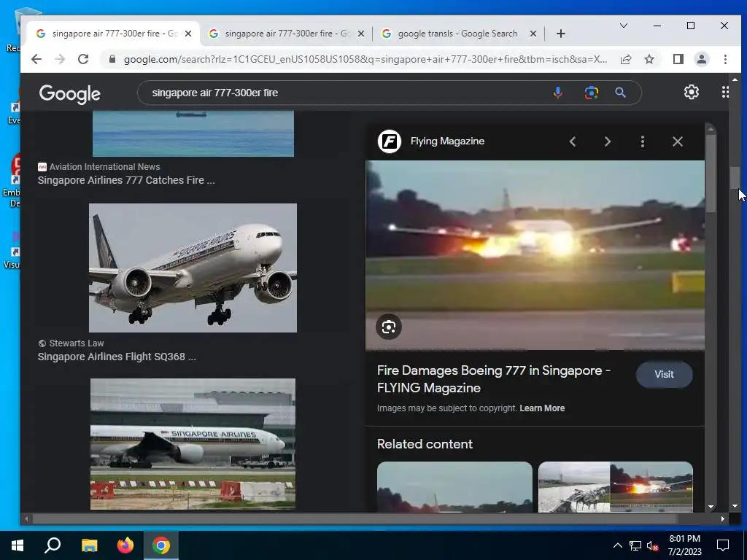Image resolution: width=747 pixels, height=560 pixels.
Task: Open File Explorer from taskbar
Action: point(89,545)
